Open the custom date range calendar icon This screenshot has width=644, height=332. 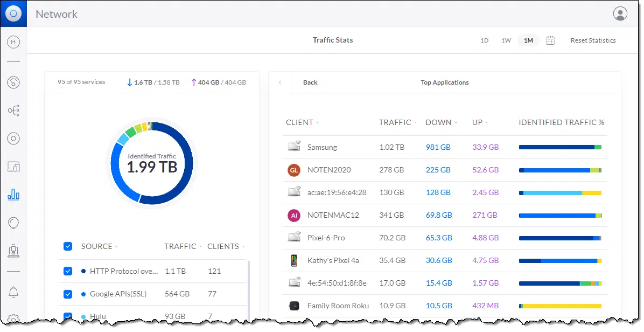click(x=550, y=40)
